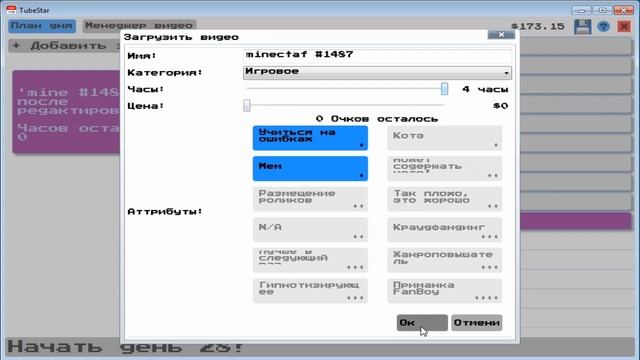
Task: Toggle attribute Кота
Action: click(x=444, y=138)
